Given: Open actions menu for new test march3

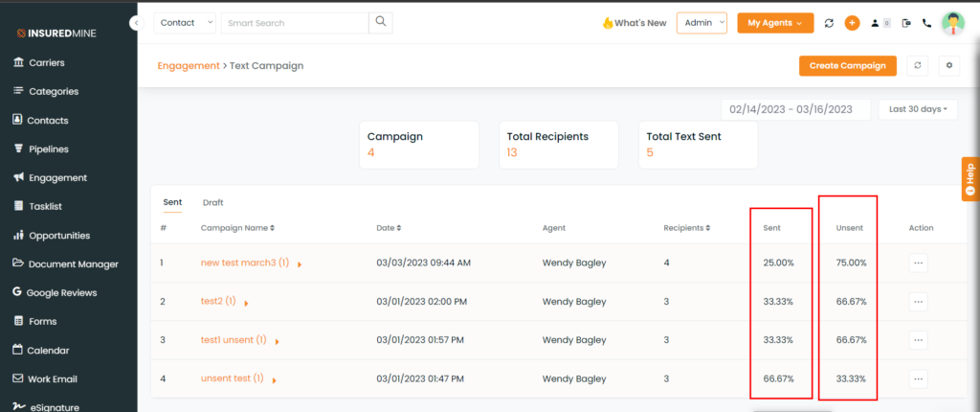Looking at the screenshot, I should (918, 263).
